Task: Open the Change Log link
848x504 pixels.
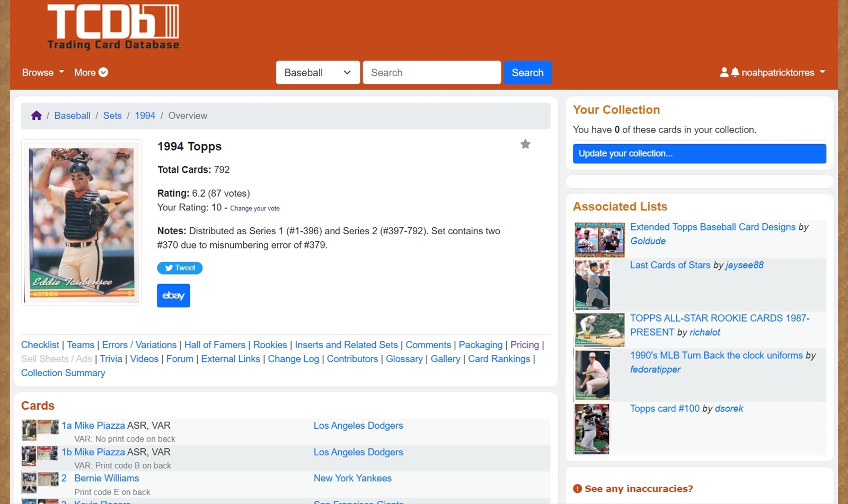Action: [294, 359]
